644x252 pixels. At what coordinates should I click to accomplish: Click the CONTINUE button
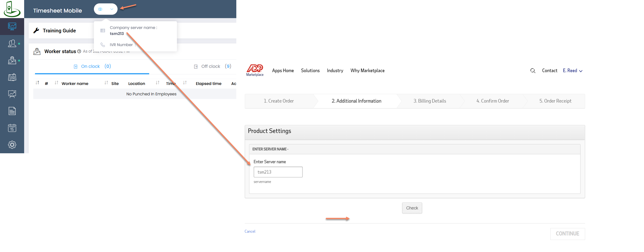[x=567, y=234]
